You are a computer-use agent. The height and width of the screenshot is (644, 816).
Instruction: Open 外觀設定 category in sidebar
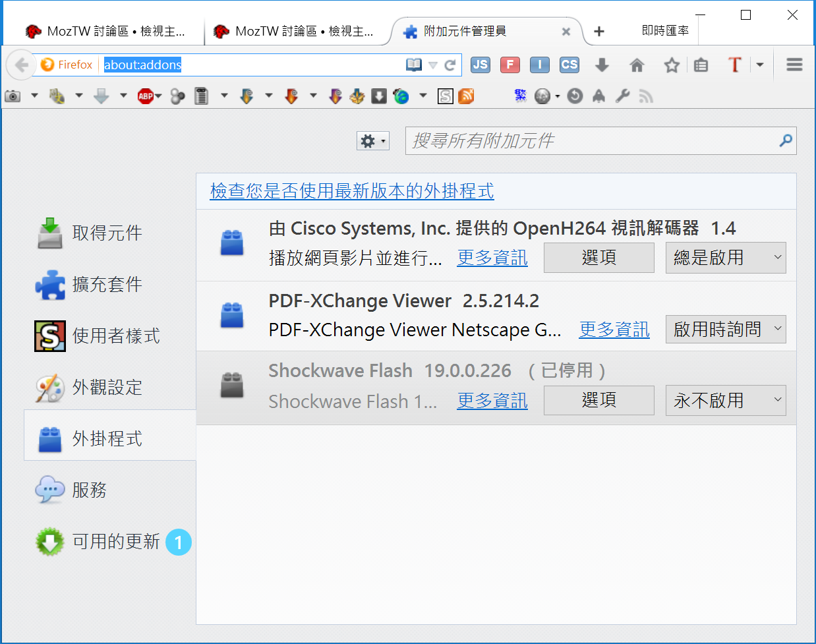[109, 387]
